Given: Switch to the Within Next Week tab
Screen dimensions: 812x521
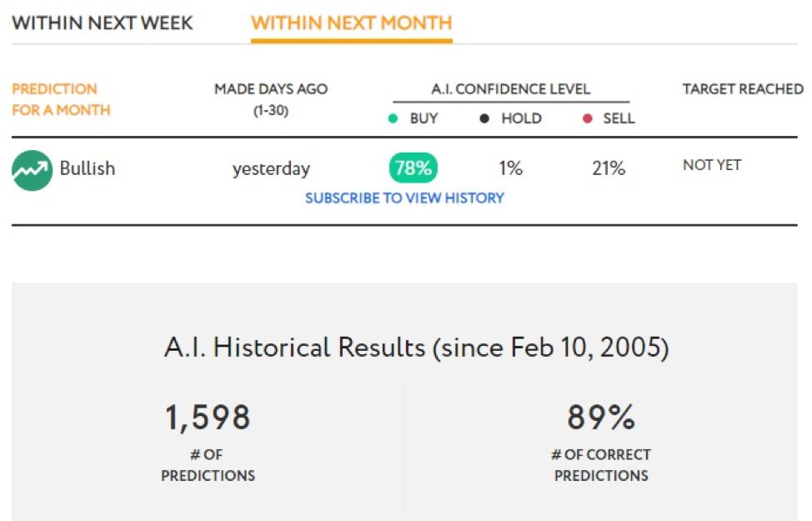Looking at the screenshot, I should pyautogui.click(x=103, y=23).
